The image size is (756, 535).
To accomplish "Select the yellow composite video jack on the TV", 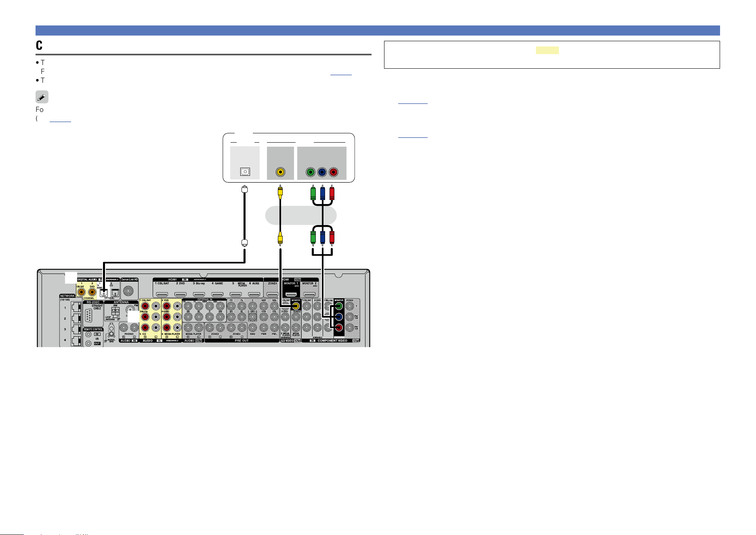I will pos(280,172).
